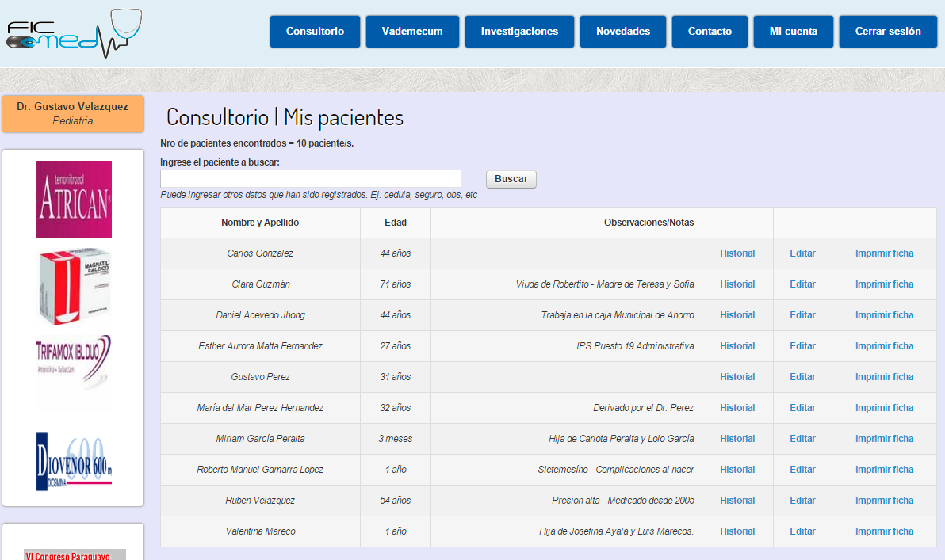Open the Vademecum section

click(412, 32)
